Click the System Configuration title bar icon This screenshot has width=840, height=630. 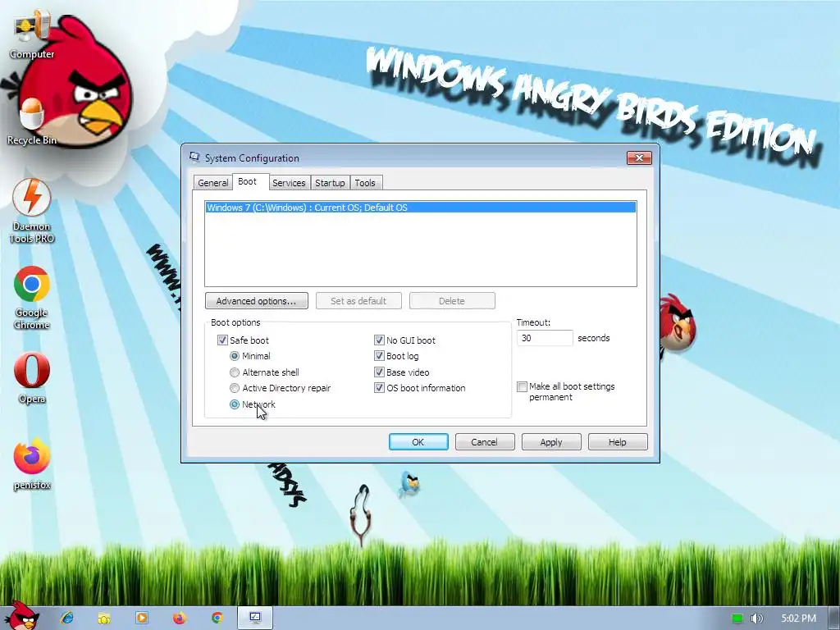tap(194, 157)
